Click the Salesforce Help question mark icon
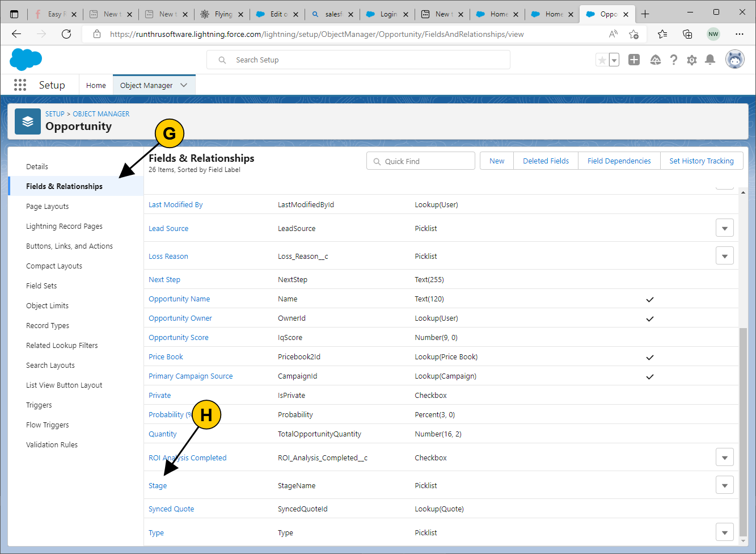 point(673,60)
